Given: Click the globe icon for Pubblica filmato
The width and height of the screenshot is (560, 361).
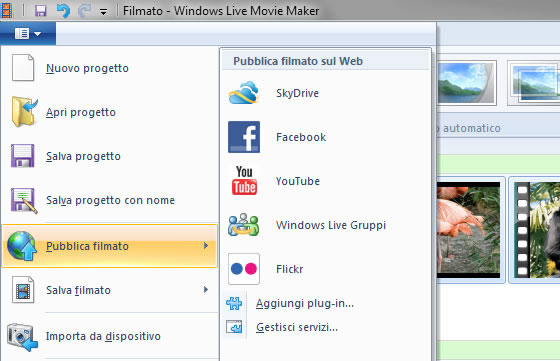Looking at the screenshot, I should coord(22,246).
